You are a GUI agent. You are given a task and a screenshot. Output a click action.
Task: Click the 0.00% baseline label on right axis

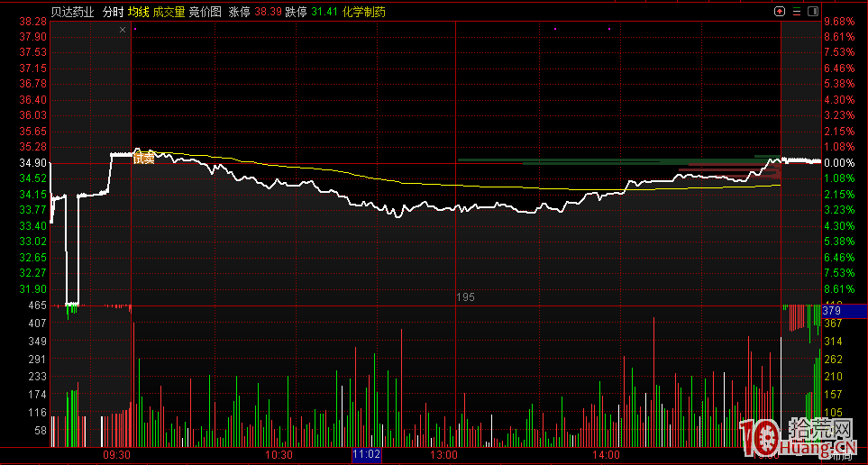click(839, 163)
